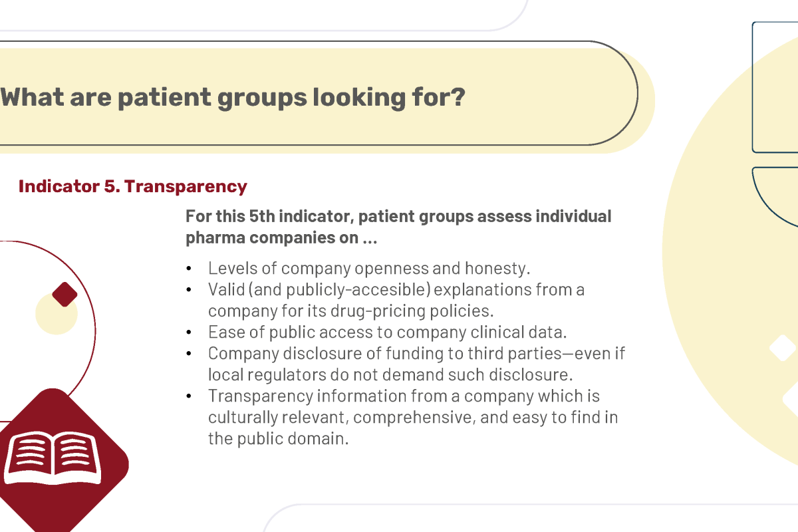Select the 'Indicator 5. Transparency' heading

pyautogui.click(x=132, y=186)
